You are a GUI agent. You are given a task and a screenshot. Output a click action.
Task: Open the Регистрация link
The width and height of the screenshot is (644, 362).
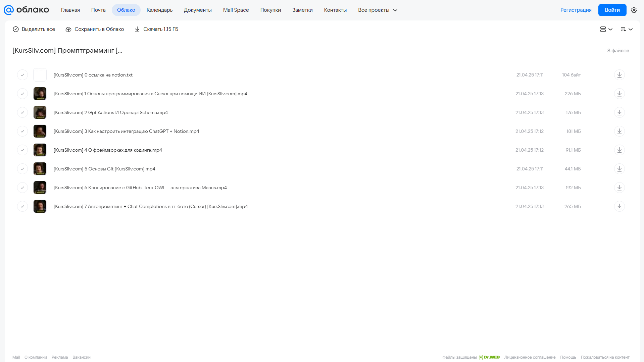point(576,10)
